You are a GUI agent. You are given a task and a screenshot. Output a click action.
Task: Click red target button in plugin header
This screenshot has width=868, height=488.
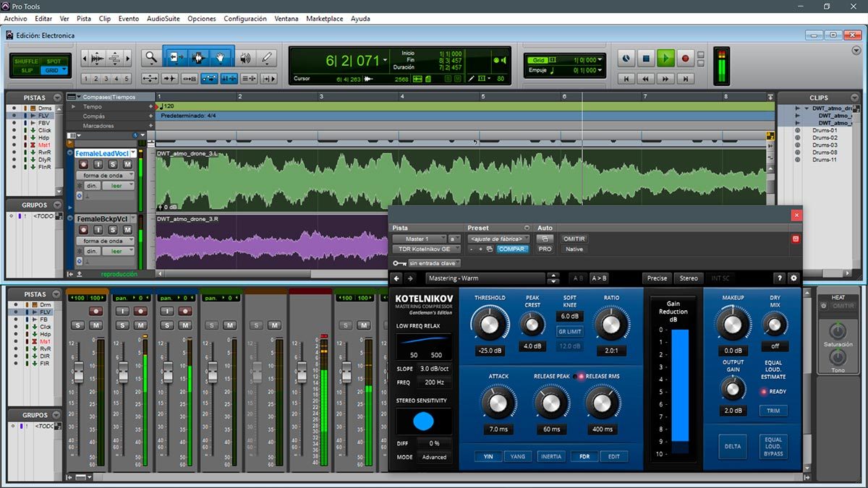(x=796, y=239)
